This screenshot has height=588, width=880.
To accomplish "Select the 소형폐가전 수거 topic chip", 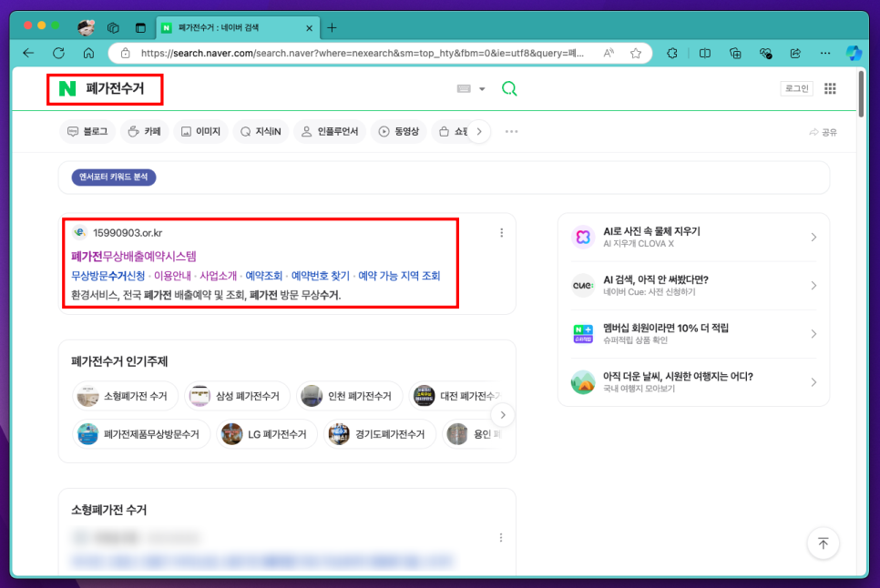I will tap(125, 396).
